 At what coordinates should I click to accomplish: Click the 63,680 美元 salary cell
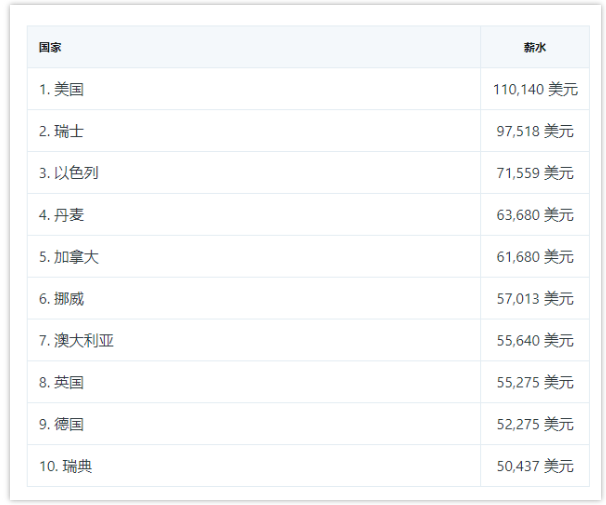(x=535, y=215)
